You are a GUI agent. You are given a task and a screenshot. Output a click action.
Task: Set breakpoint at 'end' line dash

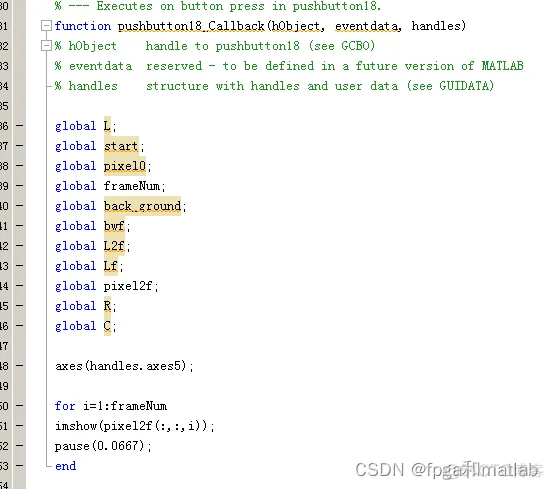coord(20,466)
